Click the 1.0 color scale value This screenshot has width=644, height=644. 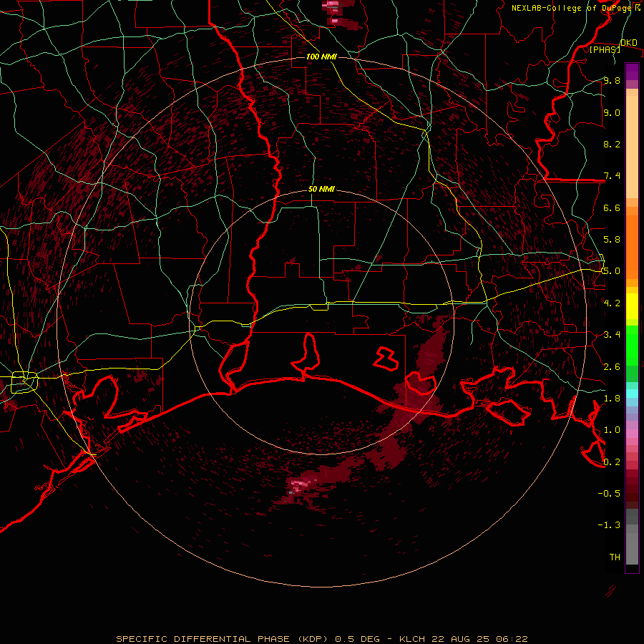tap(612, 430)
